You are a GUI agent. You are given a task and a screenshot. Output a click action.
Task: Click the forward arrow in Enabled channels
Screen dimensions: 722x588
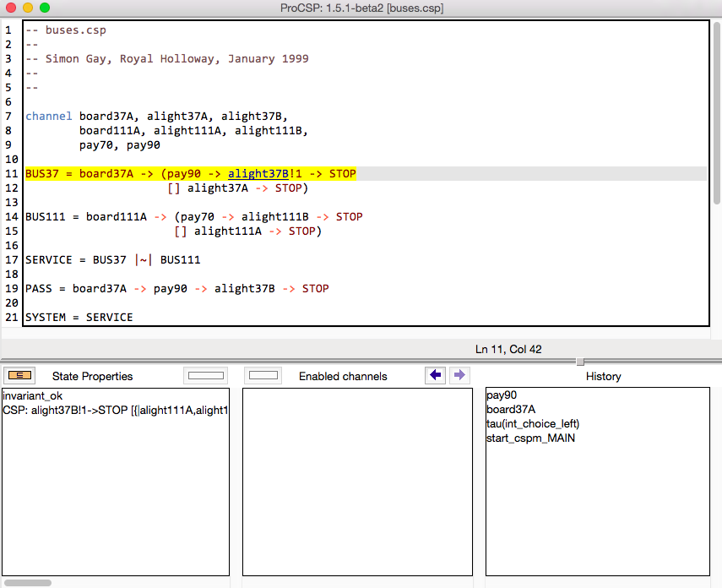click(459, 375)
